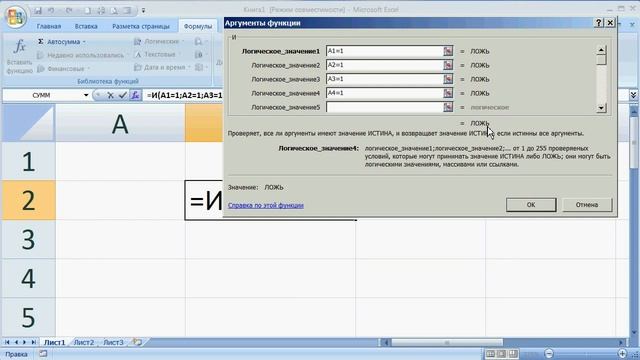The image size is (640, 360).
Task: Select row 4 header
Action: (28, 278)
